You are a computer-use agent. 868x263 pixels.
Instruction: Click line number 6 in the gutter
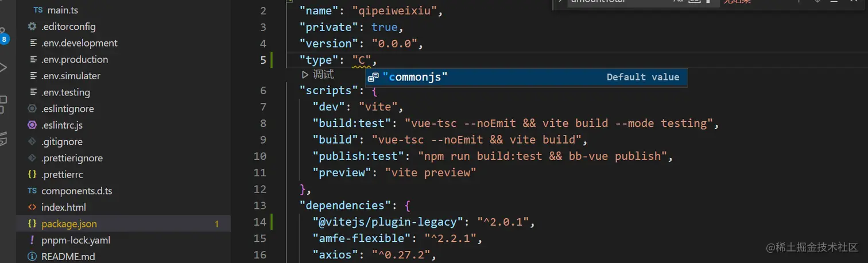tap(263, 91)
